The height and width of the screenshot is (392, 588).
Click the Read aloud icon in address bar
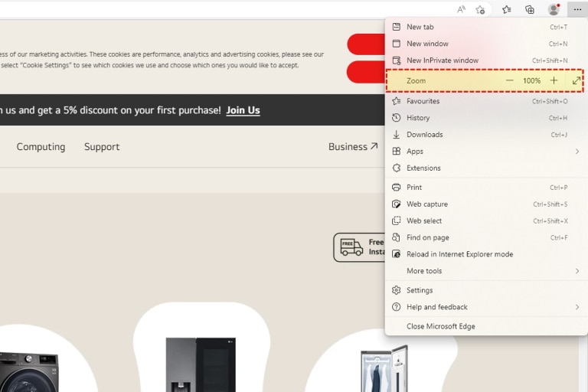461,9
